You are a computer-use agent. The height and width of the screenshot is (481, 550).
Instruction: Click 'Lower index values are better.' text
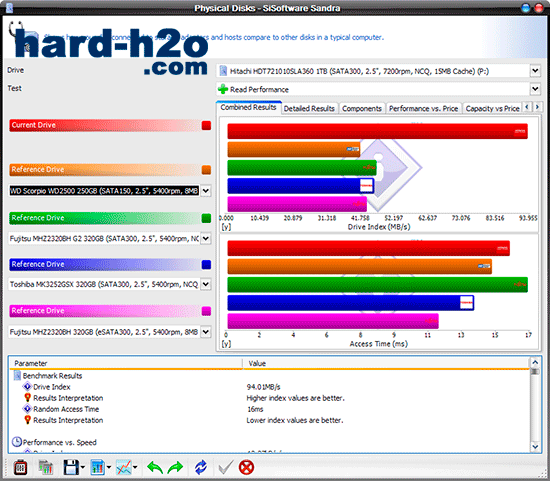tap(295, 420)
